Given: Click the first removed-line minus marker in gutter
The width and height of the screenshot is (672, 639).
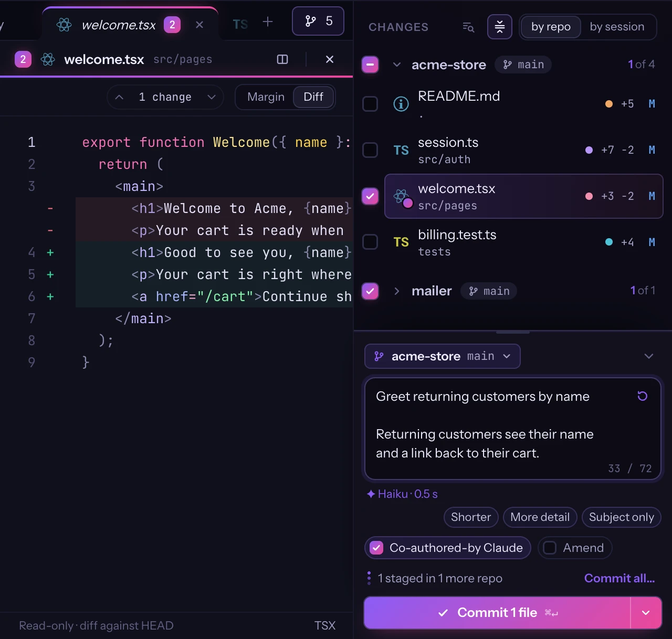Looking at the screenshot, I should 50,209.
